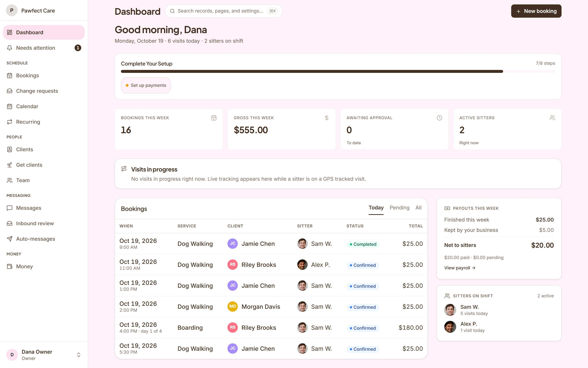Sort bookings by the TOTAL column header

pos(415,226)
